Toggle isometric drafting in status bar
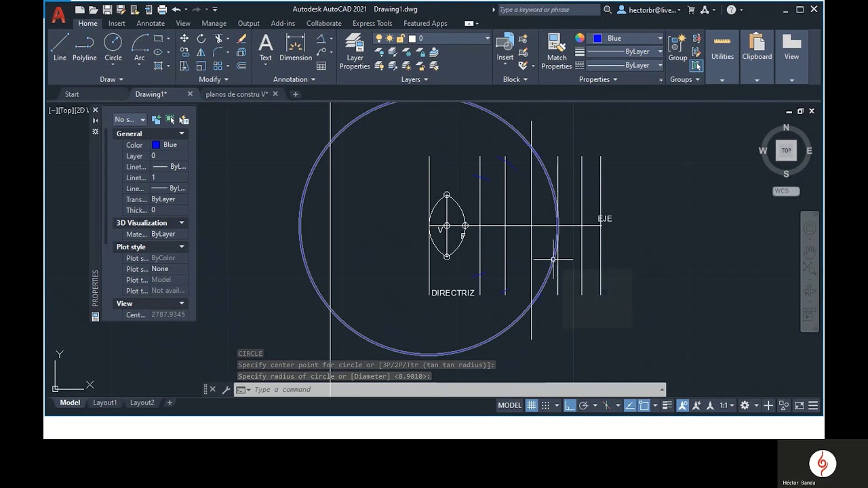This screenshot has height=488, width=868. [x=606, y=405]
